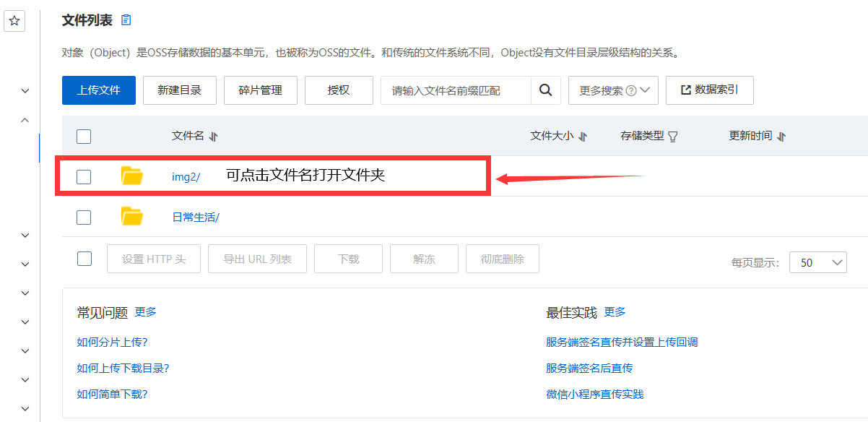Click the copy icon beside 文件列表 title

[126, 20]
